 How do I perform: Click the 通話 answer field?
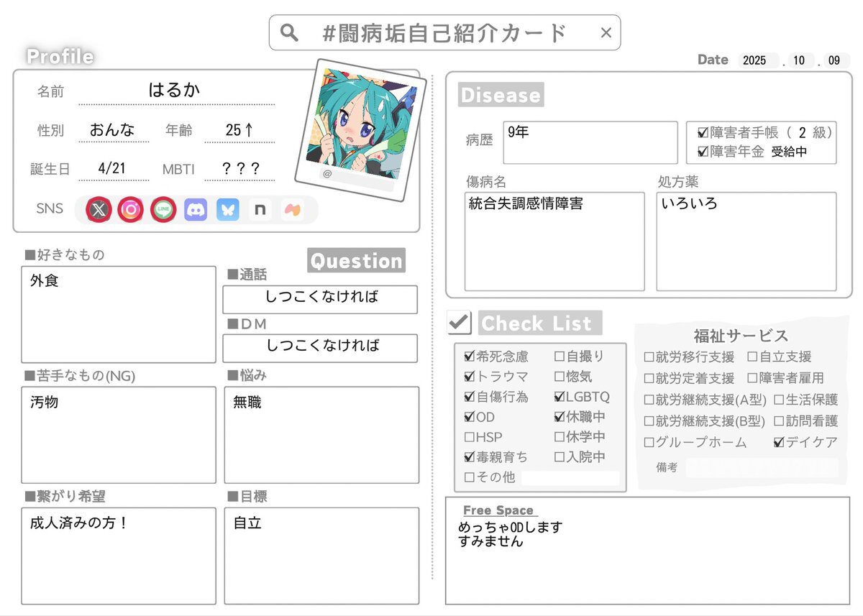tap(320, 299)
